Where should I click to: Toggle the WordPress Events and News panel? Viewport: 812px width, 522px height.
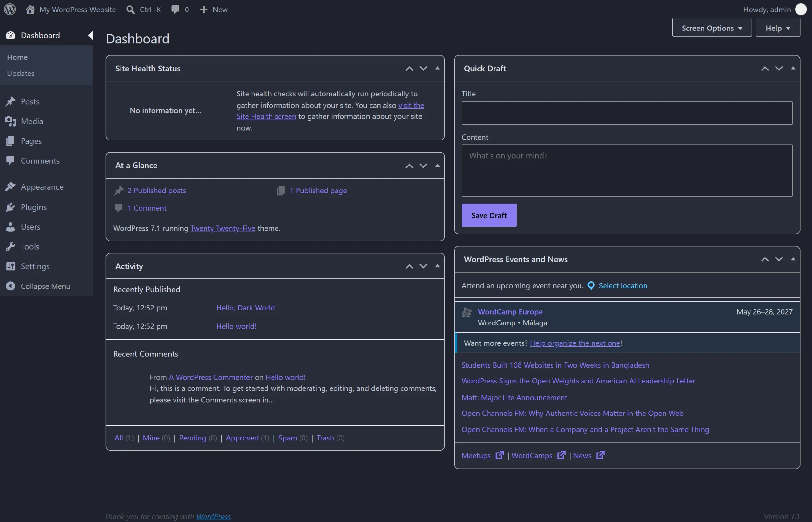tap(793, 259)
